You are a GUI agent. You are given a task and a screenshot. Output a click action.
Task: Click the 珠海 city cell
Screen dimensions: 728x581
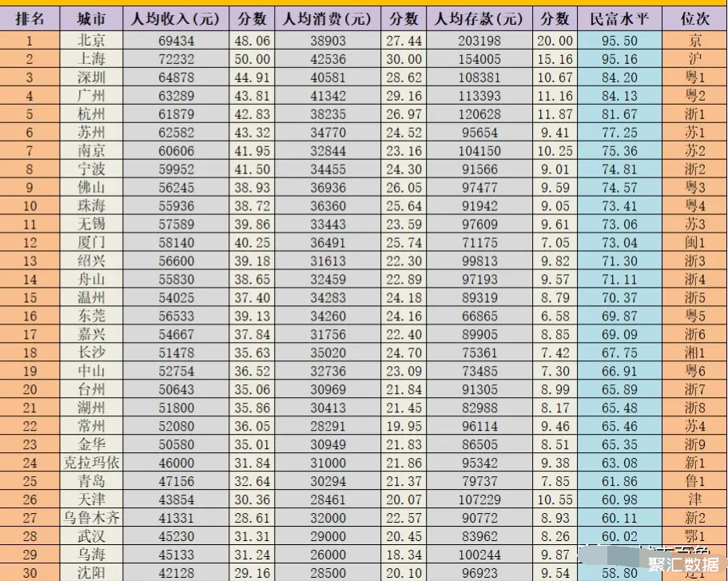click(91, 205)
